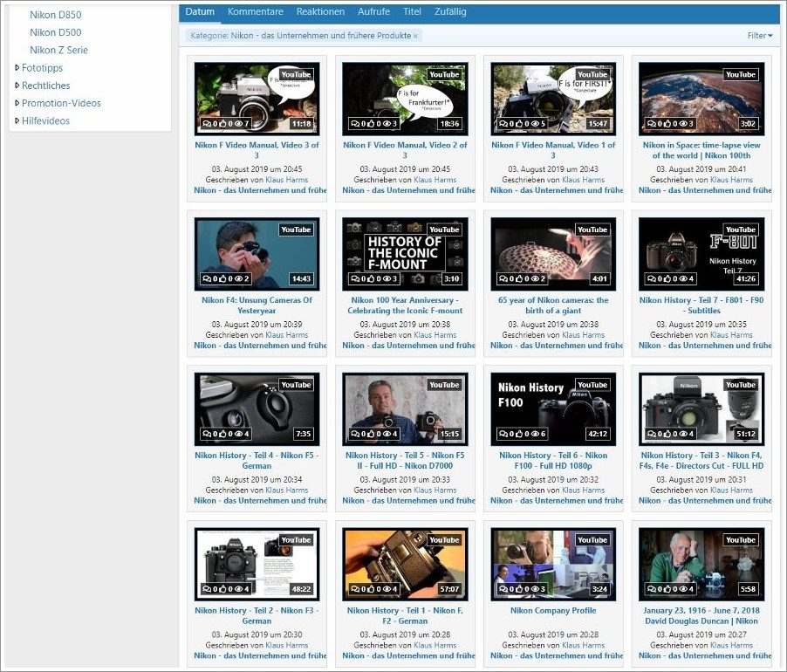Screen dimensions: 787x672
Task: Sort videos by Datum tab
Action: coord(200,11)
